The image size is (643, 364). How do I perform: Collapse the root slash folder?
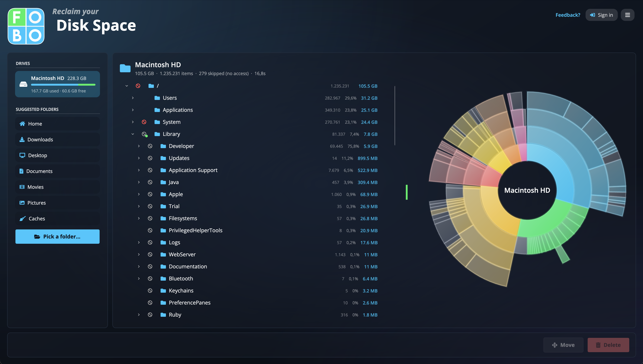pyautogui.click(x=127, y=86)
